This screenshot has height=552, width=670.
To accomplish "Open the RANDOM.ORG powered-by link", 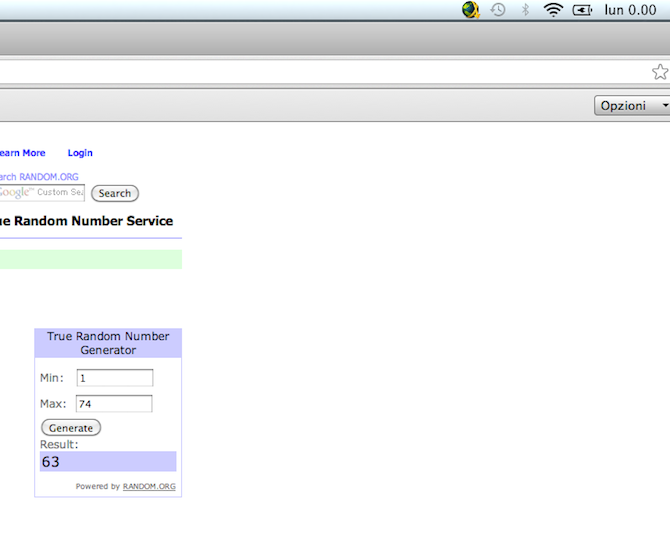I will (149, 486).
